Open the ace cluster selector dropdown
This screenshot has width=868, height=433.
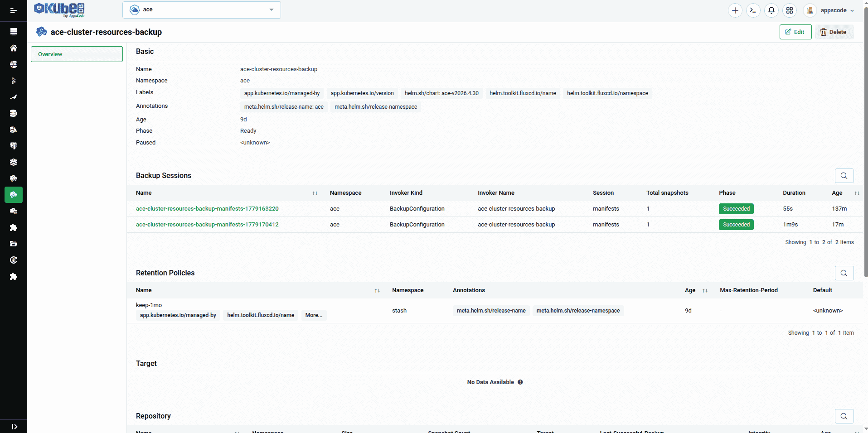click(202, 10)
